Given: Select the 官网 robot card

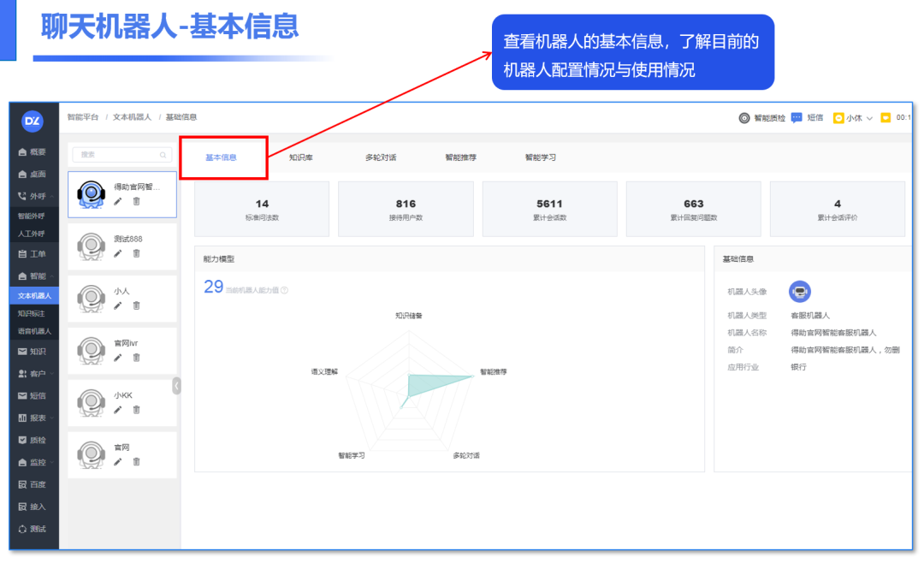Looking at the screenshot, I should click(x=122, y=454).
